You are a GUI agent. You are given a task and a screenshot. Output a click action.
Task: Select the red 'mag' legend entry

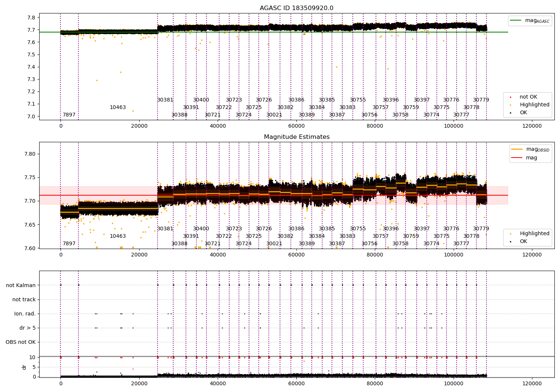click(525, 158)
